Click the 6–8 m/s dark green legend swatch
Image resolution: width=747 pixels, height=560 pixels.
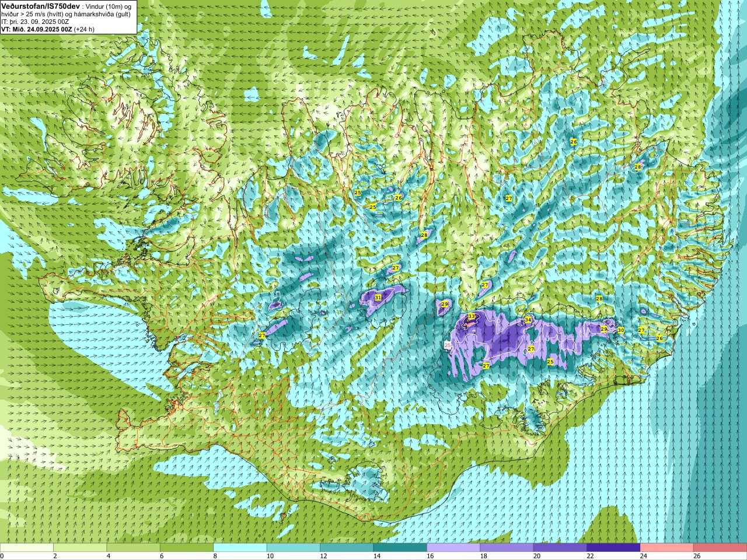click(187, 548)
